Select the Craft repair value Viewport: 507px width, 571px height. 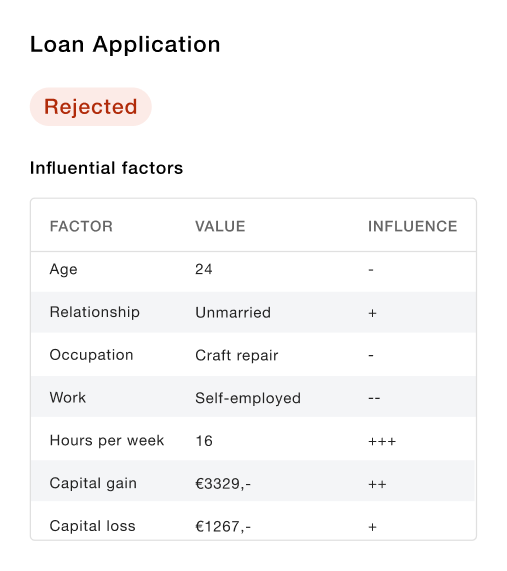click(x=237, y=355)
